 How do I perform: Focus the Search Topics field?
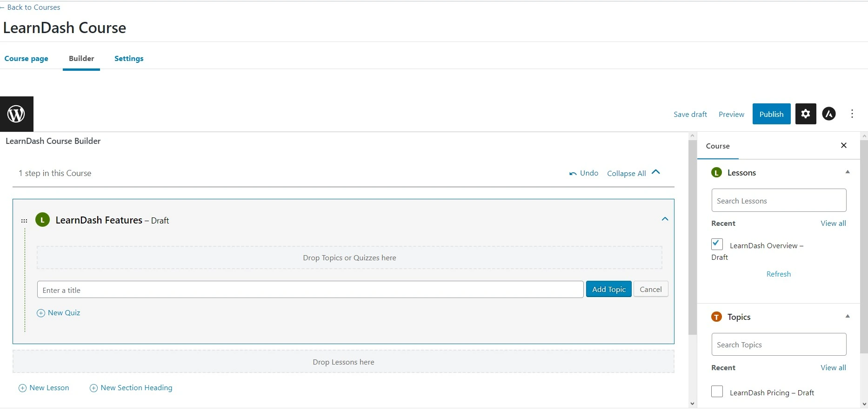(x=779, y=345)
